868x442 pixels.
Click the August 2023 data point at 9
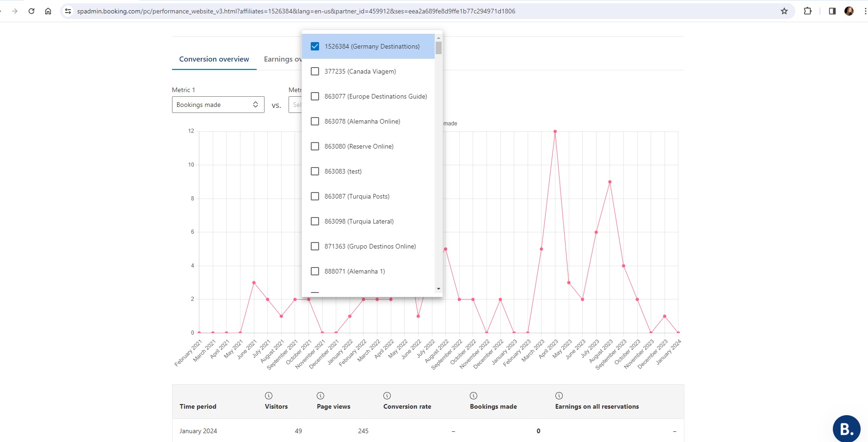click(x=610, y=182)
